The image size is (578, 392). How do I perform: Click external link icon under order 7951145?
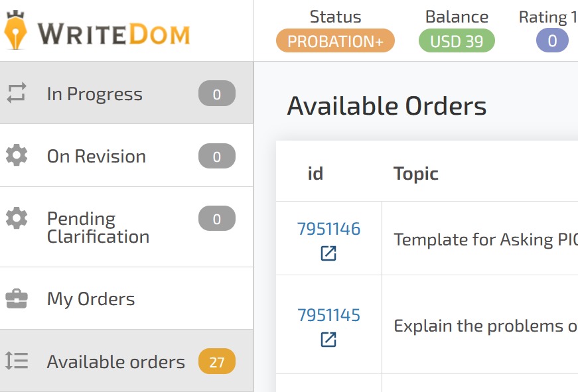coord(328,340)
